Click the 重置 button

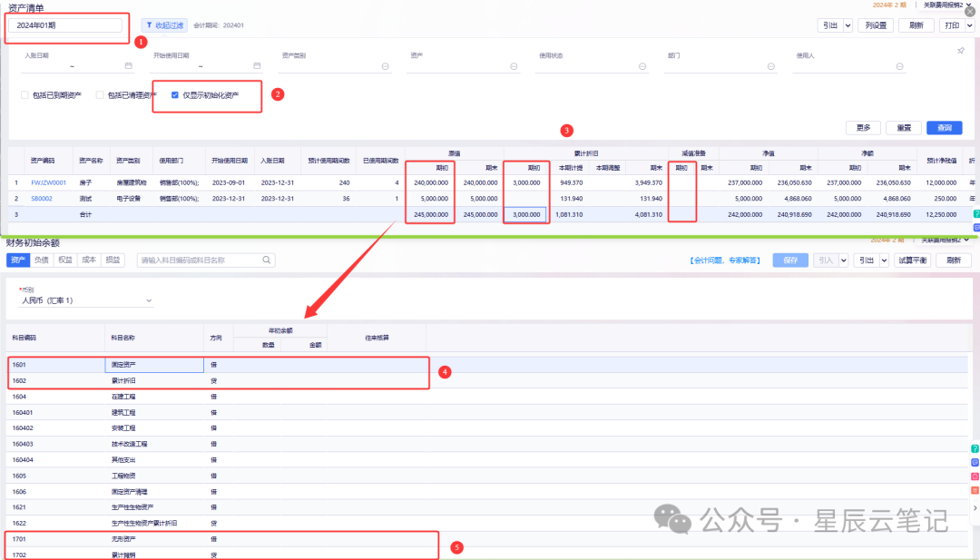point(904,127)
